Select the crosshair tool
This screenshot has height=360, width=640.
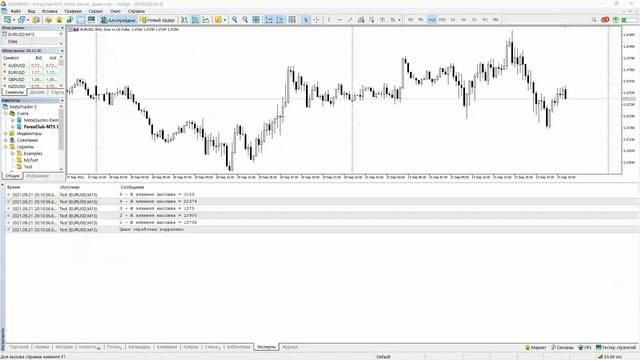[x=316, y=20]
